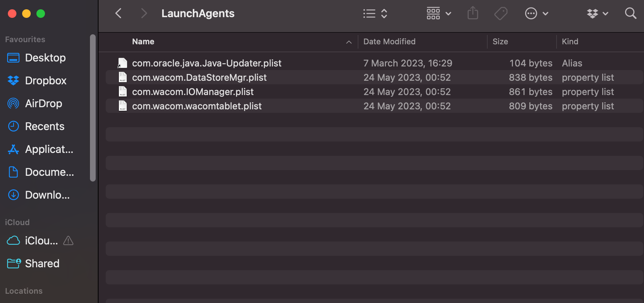Click the sidebar vertical scrollbar
This screenshot has height=303, width=644.
click(x=93, y=107)
